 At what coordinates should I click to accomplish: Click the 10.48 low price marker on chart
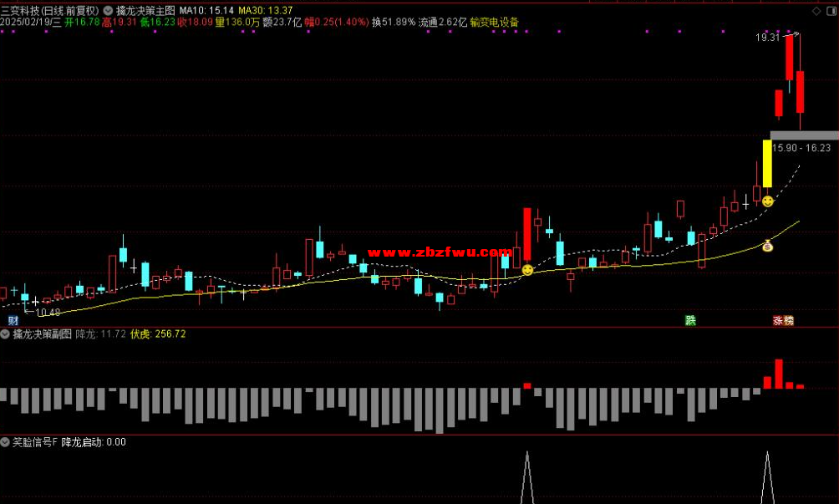pos(48,313)
